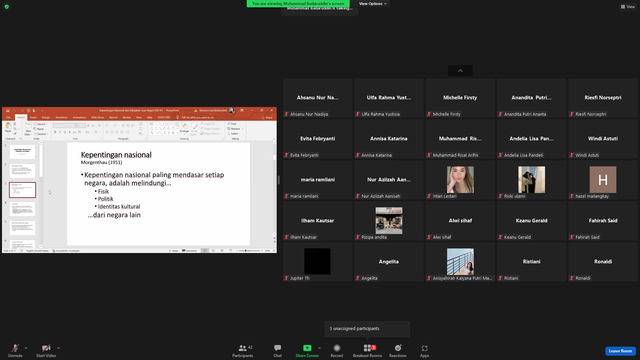This screenshot has height=360, width=640.
Task: Select Riski utami's video tile
Action: [x=531, y=180]
